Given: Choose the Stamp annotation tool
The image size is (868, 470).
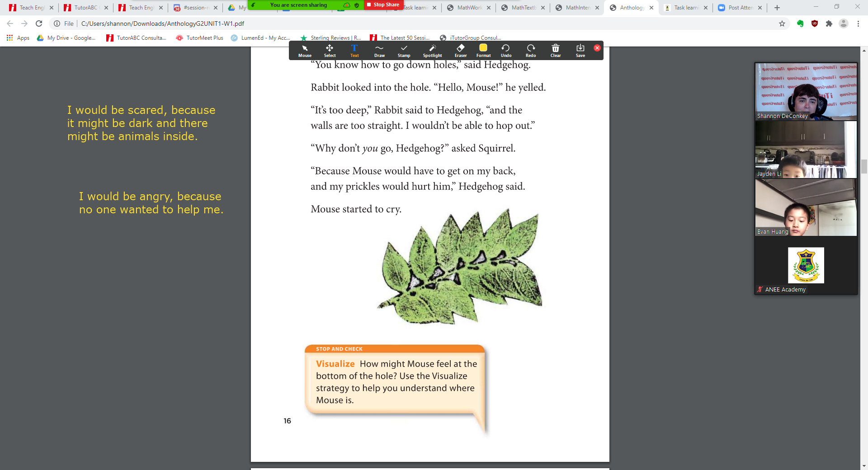Looking at the screenshot, I should (x=404, y=51).
